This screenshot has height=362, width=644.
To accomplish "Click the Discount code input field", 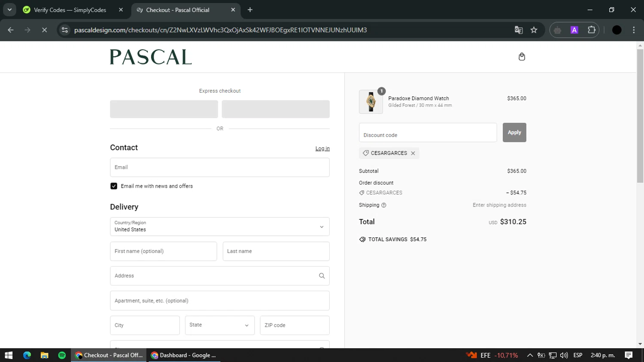I will pyautogui.click(x=428, y=132).
